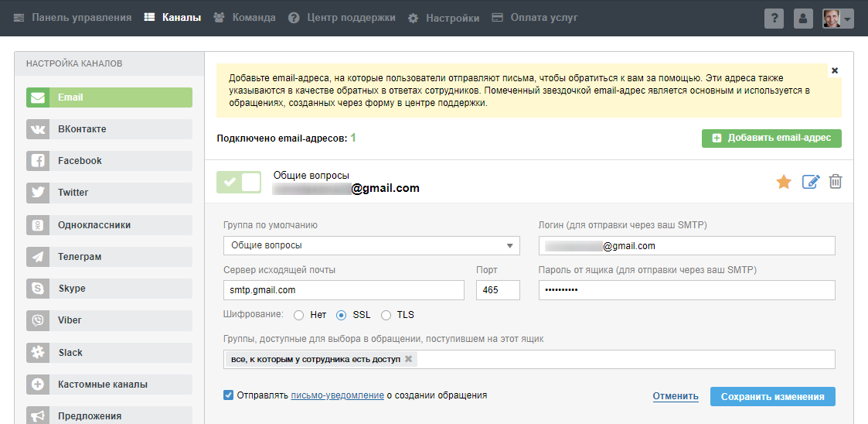Uncheck the Отправлять письмо-уведомление checkbox
The width and height of the screenshot is (868, 424).
[229, 395]
